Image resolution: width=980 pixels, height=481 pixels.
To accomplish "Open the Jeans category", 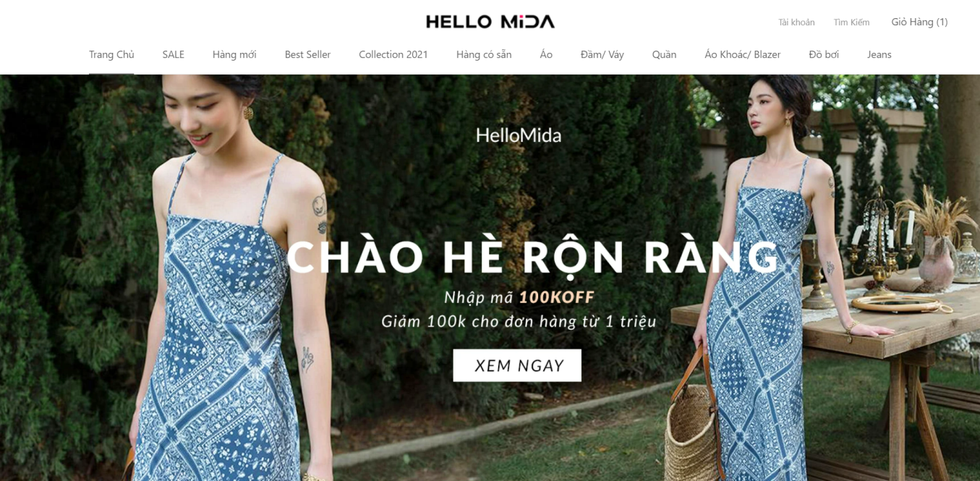I will [x=879, y=54].
